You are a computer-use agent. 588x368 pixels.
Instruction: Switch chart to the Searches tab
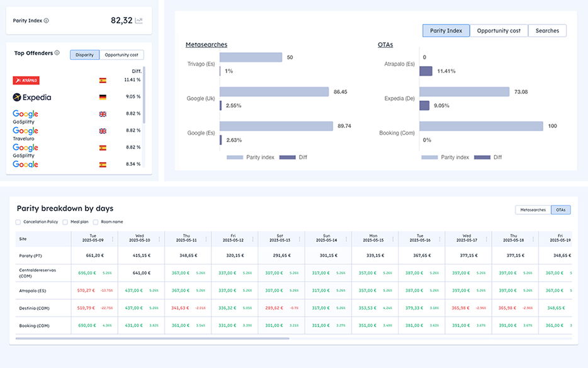point(547,30)
